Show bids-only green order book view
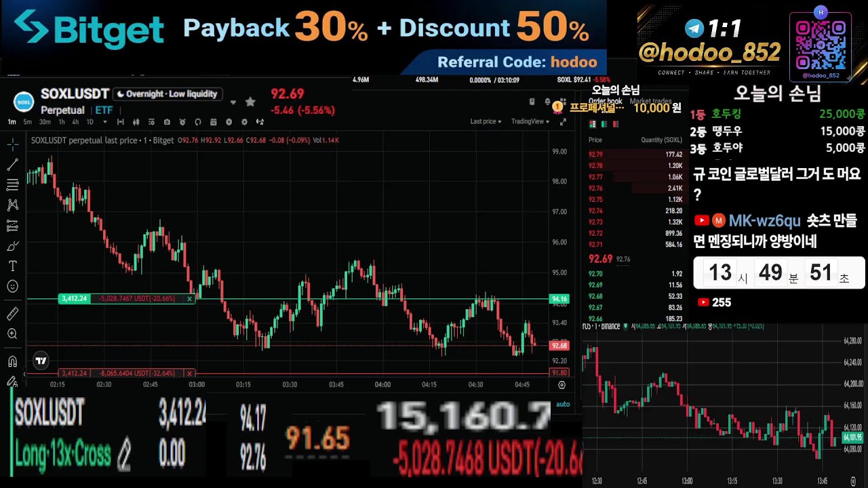The width and height of the screenshot is (868, 488). click(604, 124)
